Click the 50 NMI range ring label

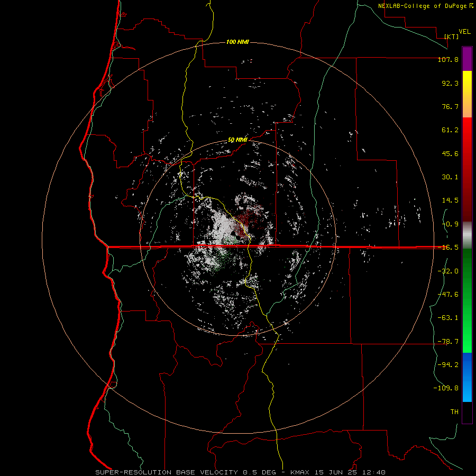(x=237, y=140)
